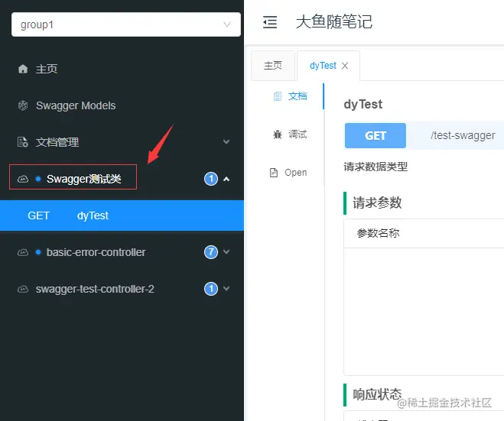Expand the 文档管理 menu chevron
This screenshot has height=421, width=504.
pyautogui.click(x=226, y=141)
